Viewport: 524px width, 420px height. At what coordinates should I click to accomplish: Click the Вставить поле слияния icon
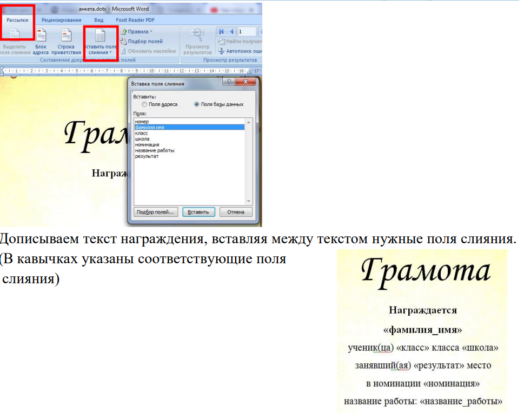(100, 36)
